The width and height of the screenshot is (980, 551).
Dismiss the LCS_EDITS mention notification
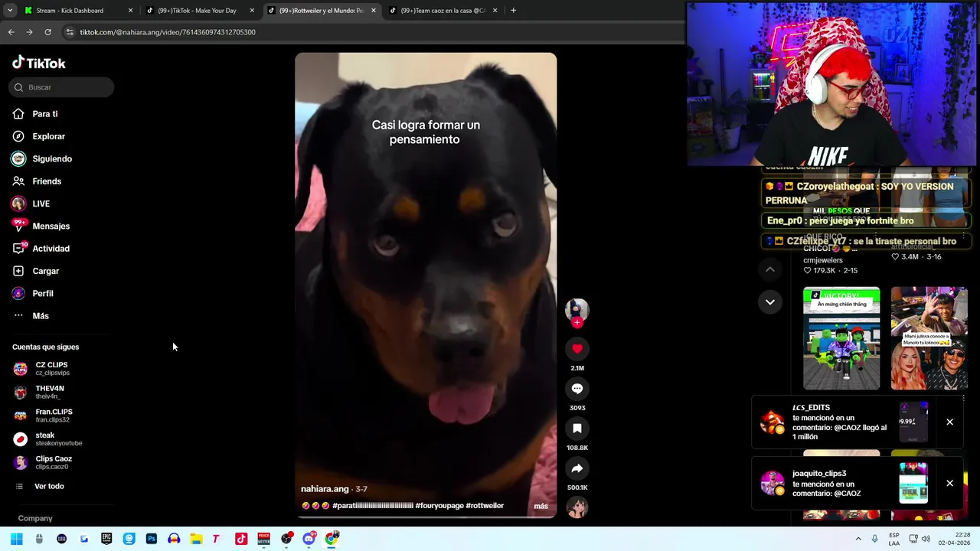tap(949, 422)
